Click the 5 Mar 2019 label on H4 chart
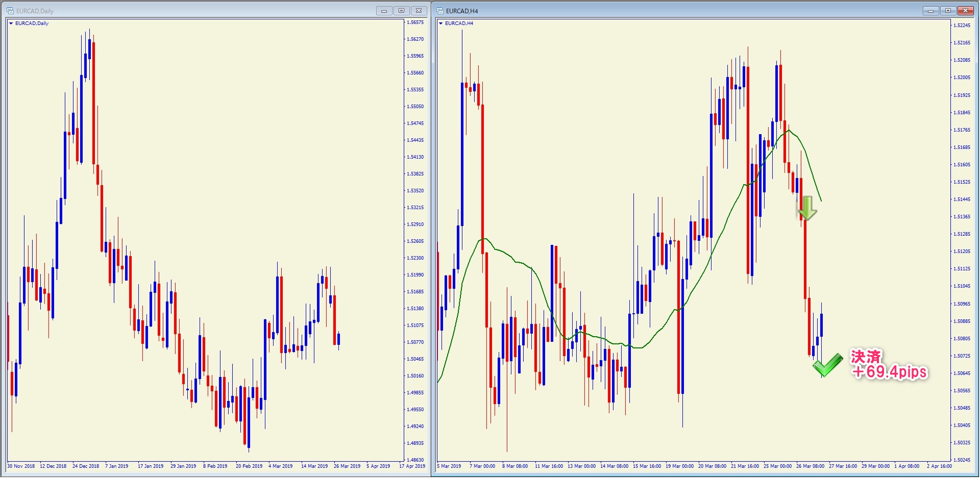The image size is (980, 478). 449,466
